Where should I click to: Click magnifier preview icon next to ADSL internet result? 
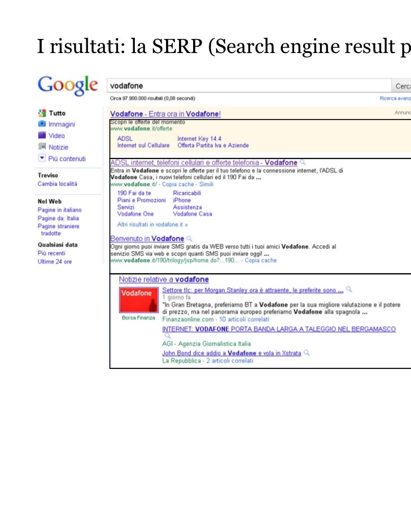303,162
